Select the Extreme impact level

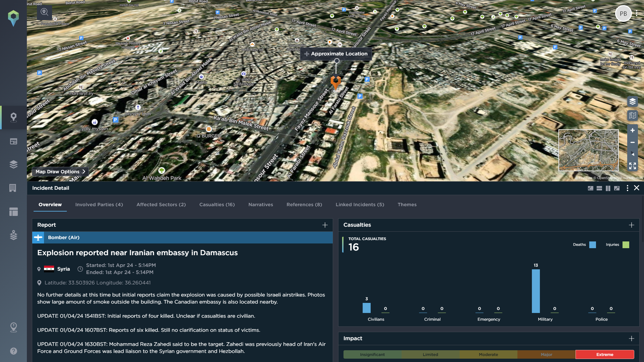point(605,355)
